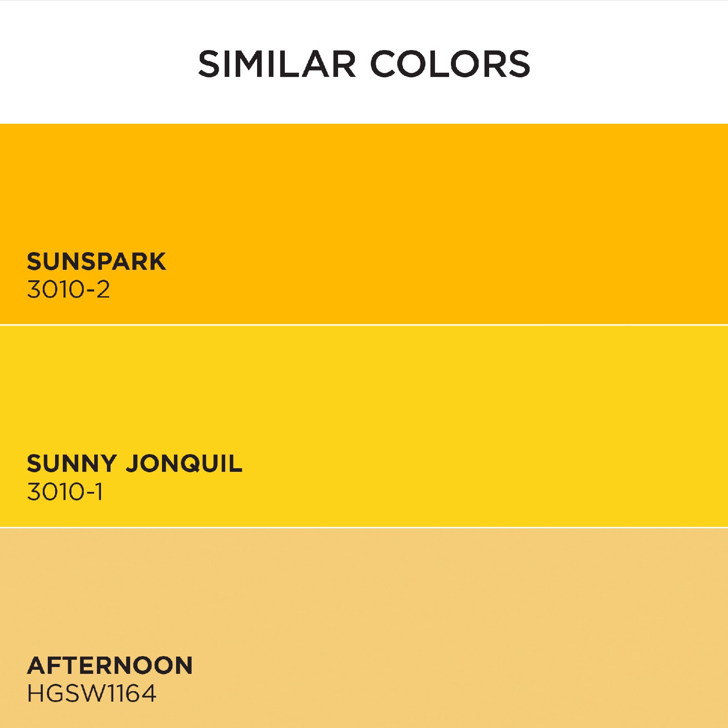Click the word JONQUIL in the label

[x=184, y=464]
